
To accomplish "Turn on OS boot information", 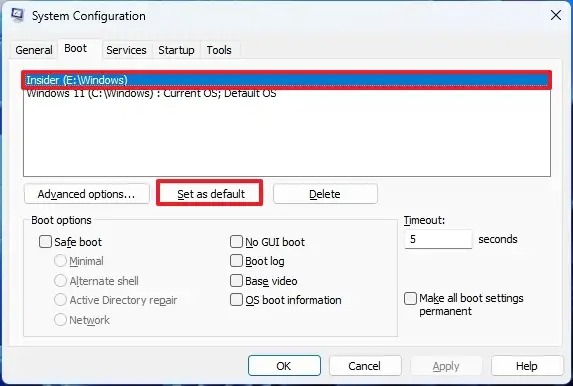I will pyautogui.click(x=236, y=300).
